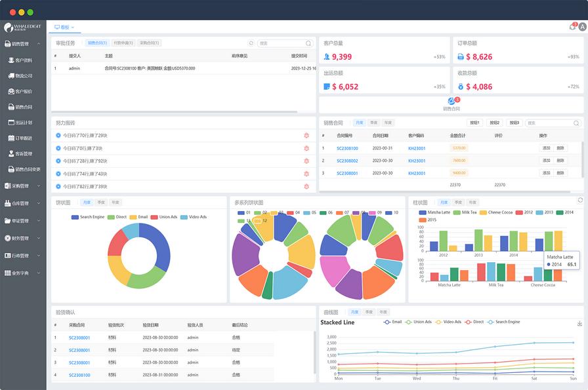
Task: Open 客户报价 customer quotes page
Action: (20, 91)
